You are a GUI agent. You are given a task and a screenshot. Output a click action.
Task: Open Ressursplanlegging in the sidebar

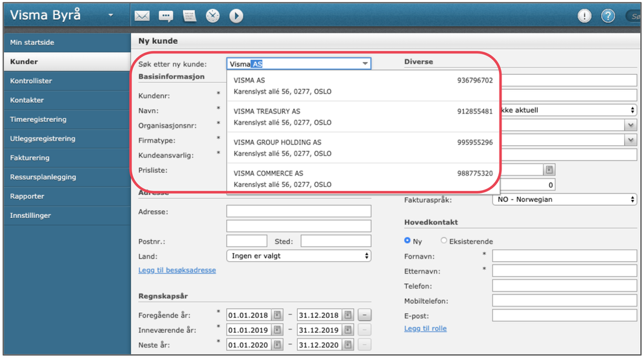click(67, 177)
